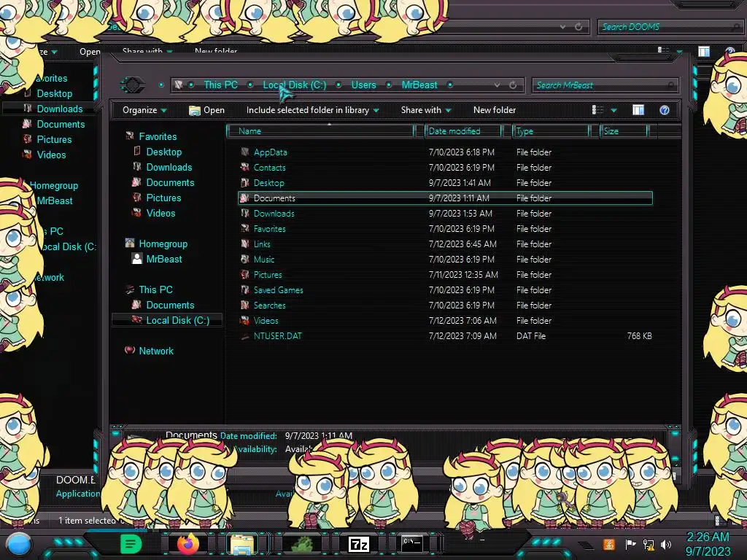This screenshot has height=560, width=747.
Task: Click Pictures in the background DOOMS window
Action: (x=54, y=139)
